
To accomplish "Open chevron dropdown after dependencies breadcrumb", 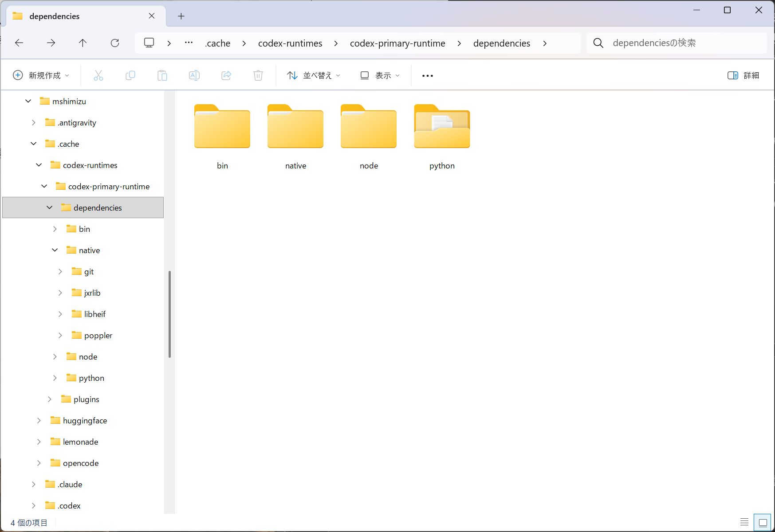I will [545, 43].
